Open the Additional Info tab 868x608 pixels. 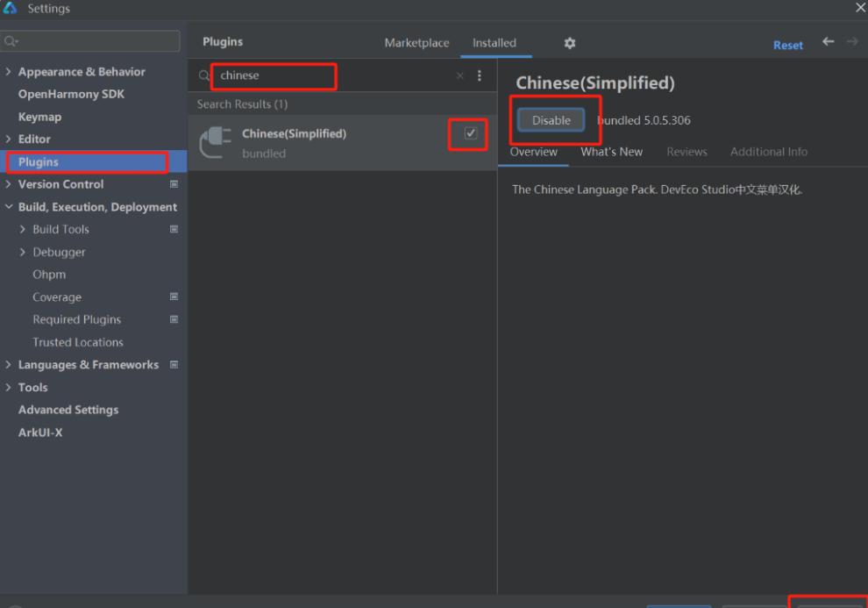point(769,152)
